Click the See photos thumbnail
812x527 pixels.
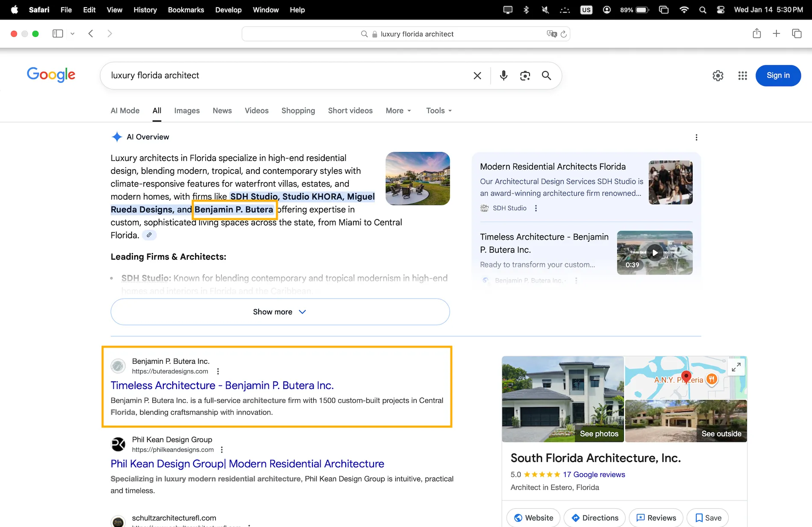(599, 433)
